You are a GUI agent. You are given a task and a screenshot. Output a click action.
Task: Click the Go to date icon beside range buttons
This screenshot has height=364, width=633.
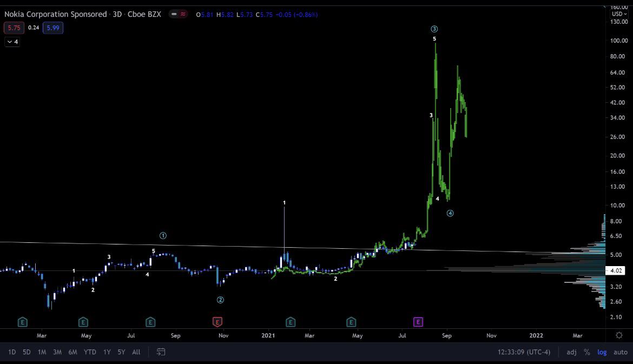click(160, 352)
